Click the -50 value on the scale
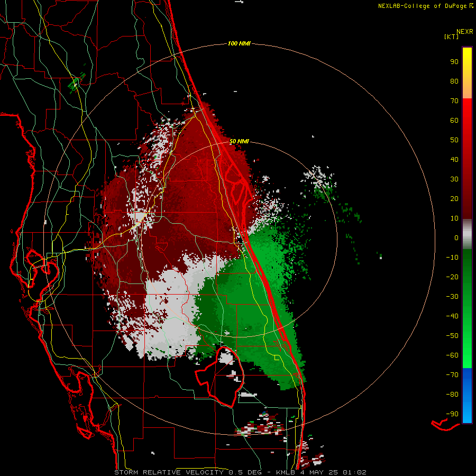Viewport: 476px width, 476px height. [x=452, y=335]
